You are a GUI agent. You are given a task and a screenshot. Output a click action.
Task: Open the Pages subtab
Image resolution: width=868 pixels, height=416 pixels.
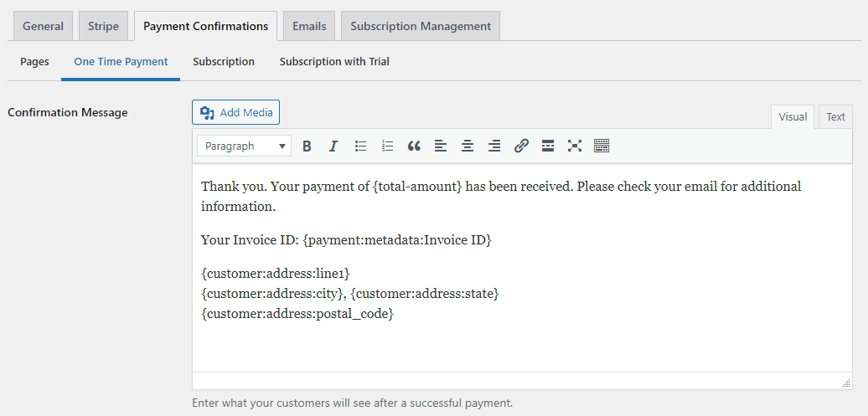pos(34,62)
